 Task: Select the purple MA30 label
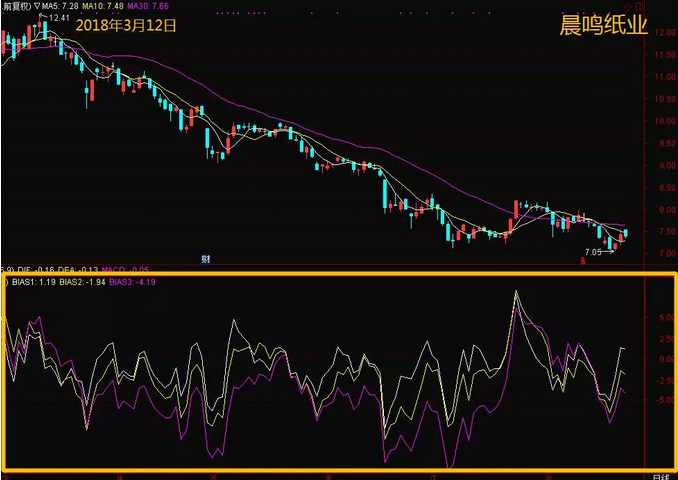coord(149,5)
